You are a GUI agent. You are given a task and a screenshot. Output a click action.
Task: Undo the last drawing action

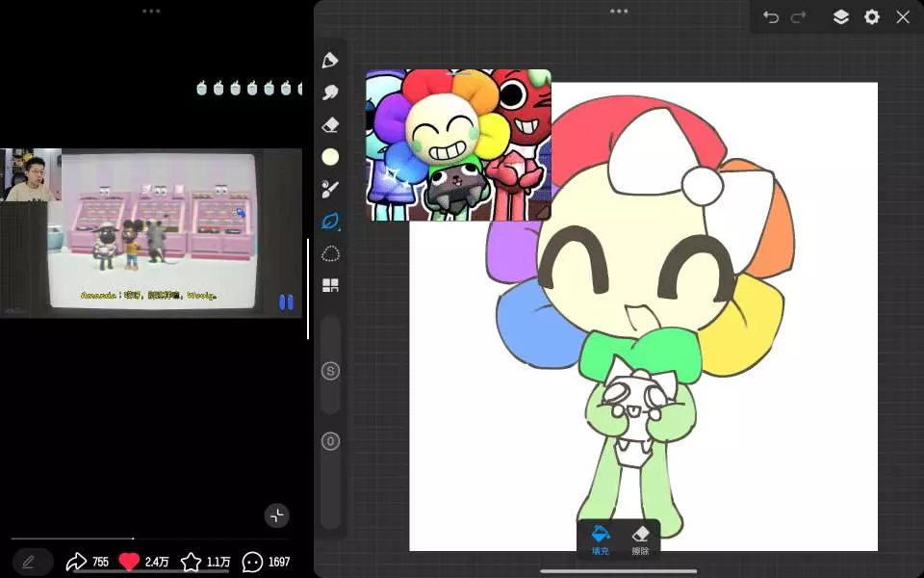click(771, 17)
